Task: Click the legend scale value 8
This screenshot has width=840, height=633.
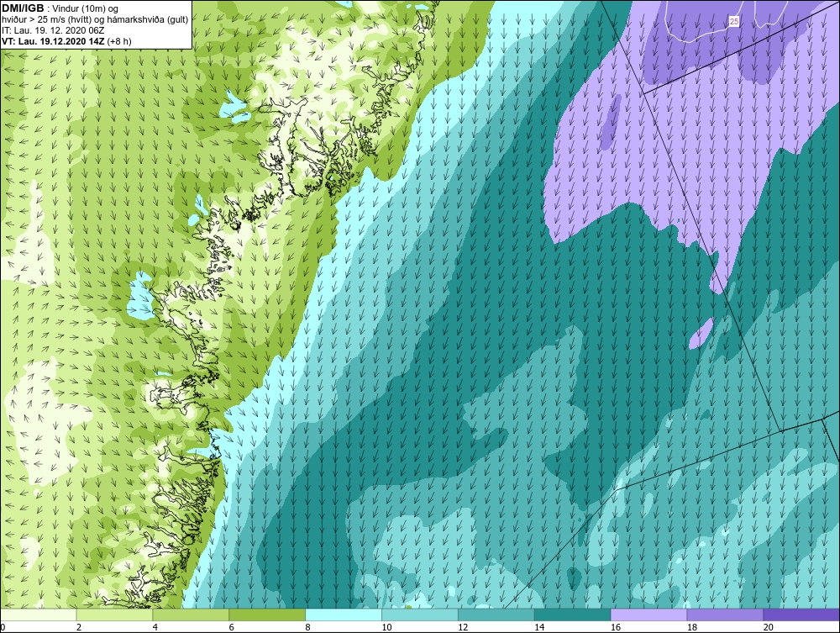Action: (x=307, y=627)
